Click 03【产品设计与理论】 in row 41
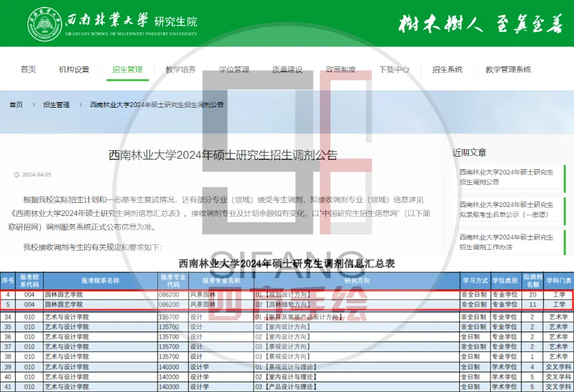574x392 pixels. [286, 386]
